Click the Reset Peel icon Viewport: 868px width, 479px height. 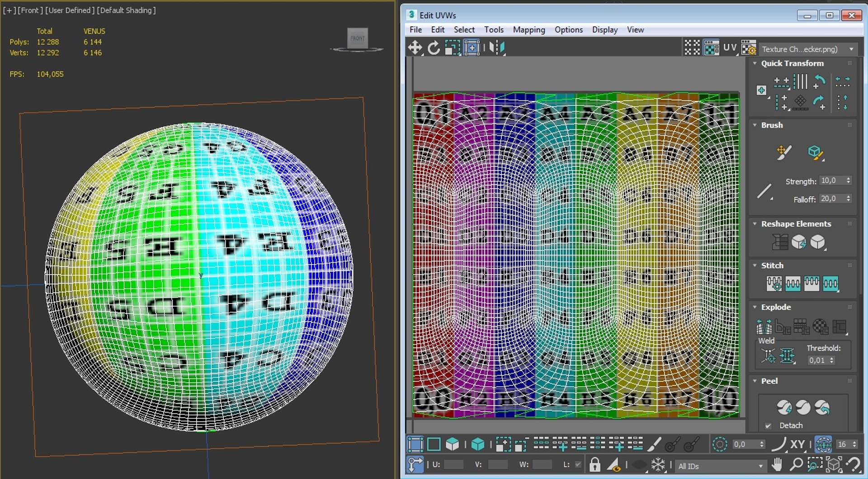pos(822,408)
